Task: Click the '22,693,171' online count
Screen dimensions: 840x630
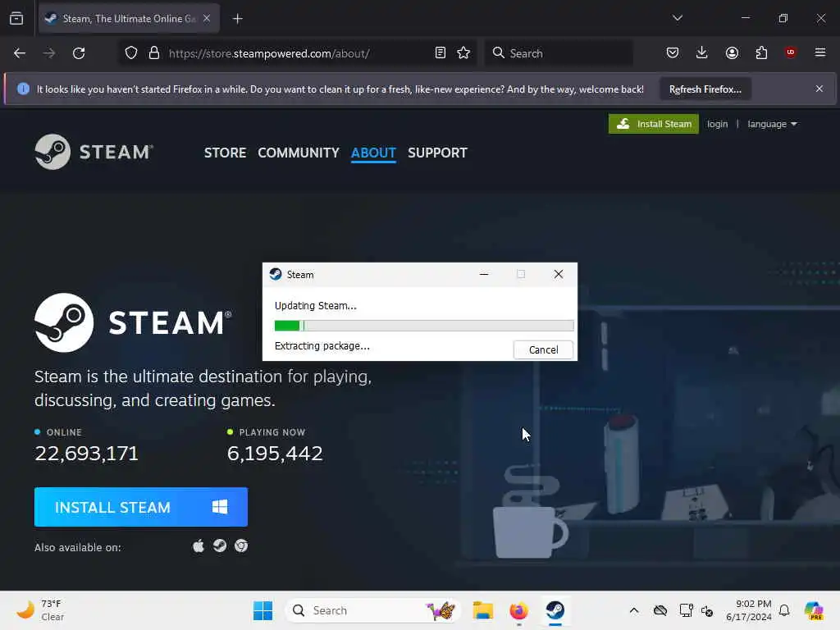Action: (86, 454)
